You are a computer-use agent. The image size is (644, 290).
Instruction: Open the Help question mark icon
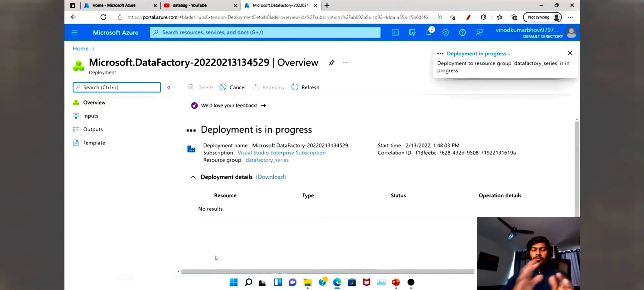click(462, 32)
